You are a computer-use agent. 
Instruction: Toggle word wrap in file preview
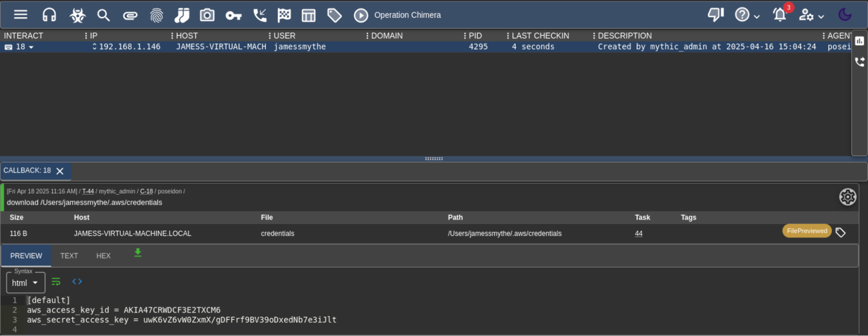click(56, 282)
